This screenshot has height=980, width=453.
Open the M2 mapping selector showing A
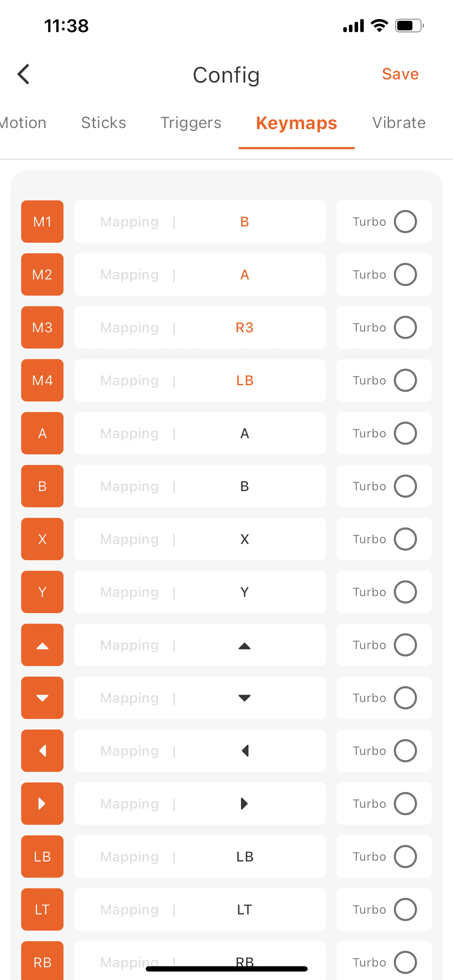tap(200, 274)
